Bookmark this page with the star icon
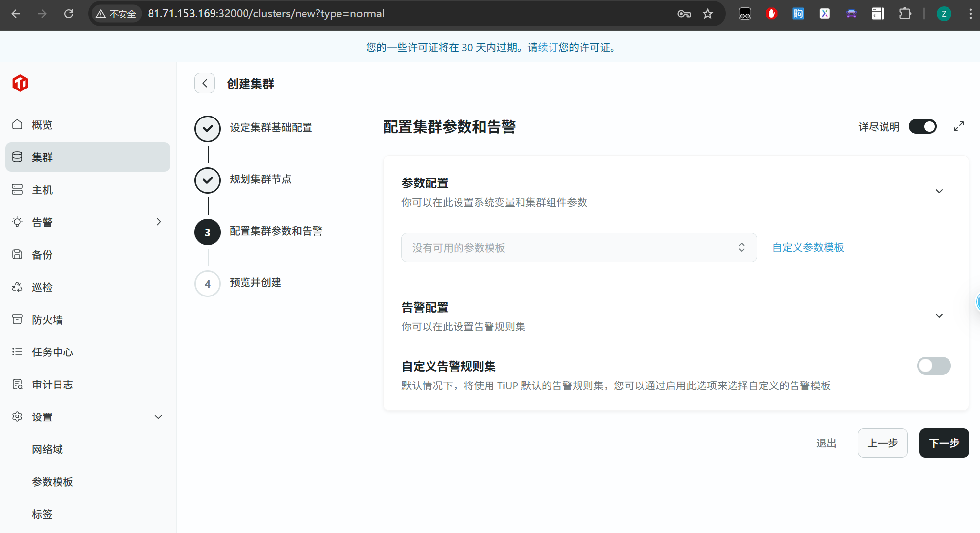 707,14
